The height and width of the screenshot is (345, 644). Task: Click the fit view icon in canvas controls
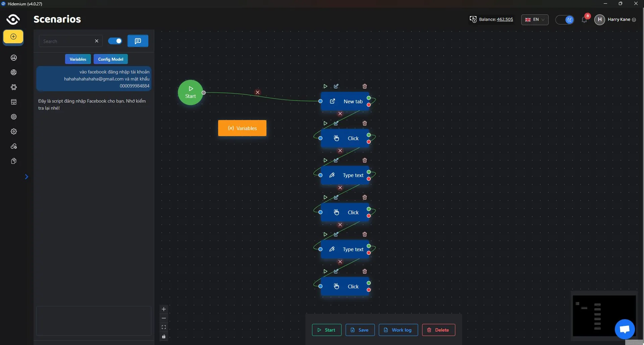click(x=164, y=327)
